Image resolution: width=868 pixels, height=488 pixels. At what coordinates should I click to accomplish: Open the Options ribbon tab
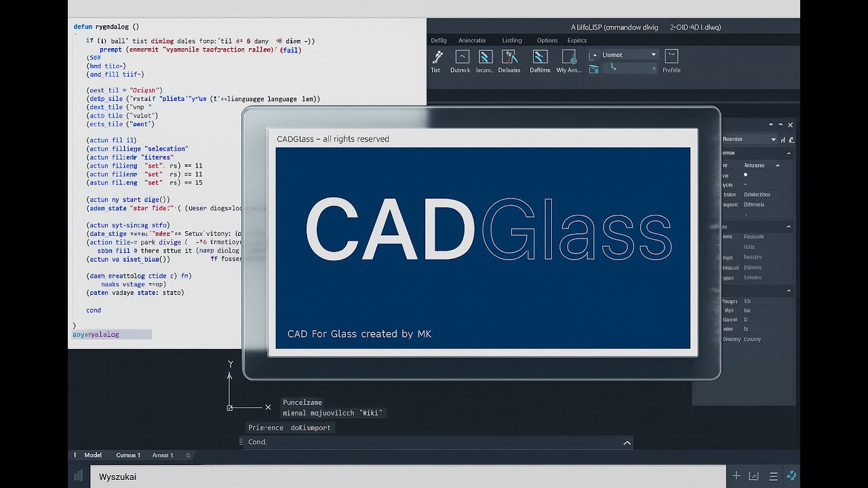(x=547, y=41)
